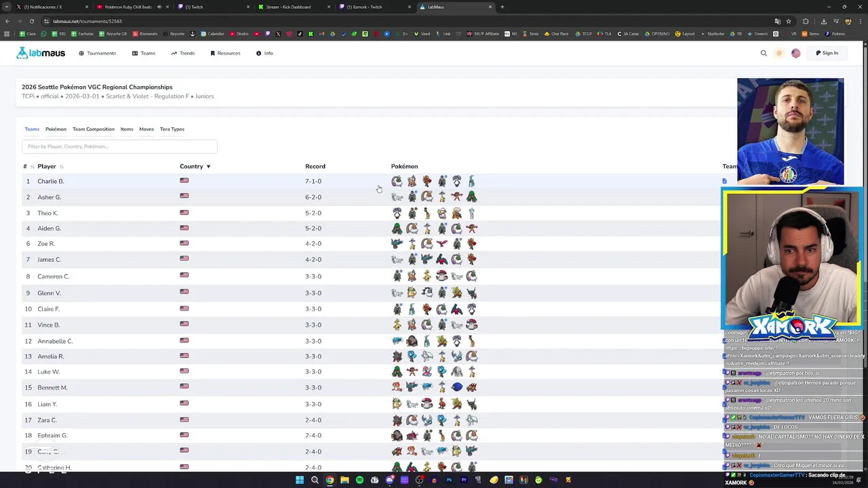The height and width of the screenshot is (488, 868).
Task: Click the last Pokémon sprite in Bennett M.'s team
Action: click(x=471, y=388)
